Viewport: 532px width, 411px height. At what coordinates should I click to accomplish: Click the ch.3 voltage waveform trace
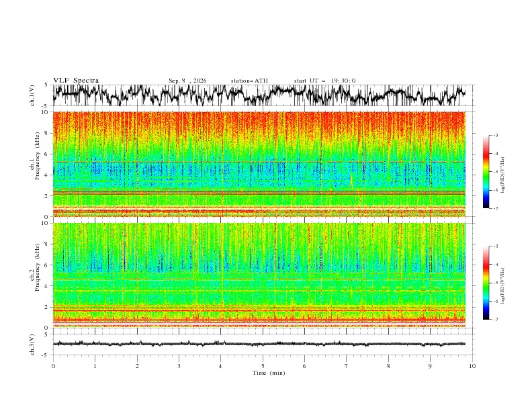(x=259, y=344)
